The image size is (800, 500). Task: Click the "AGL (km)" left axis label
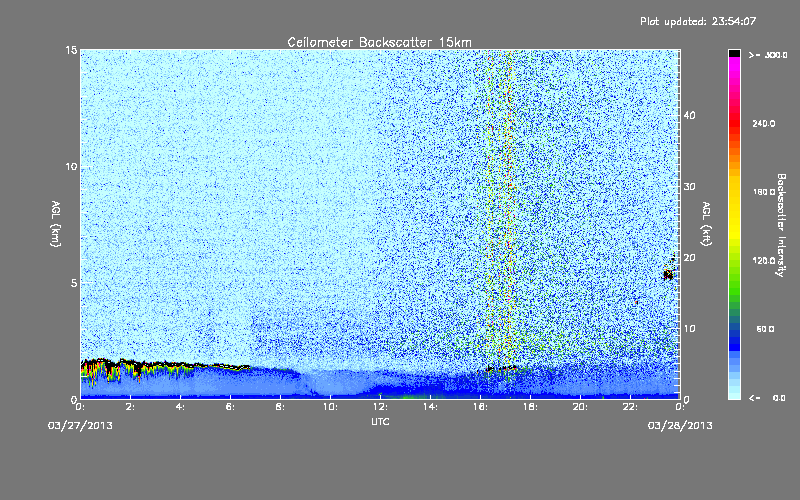(x=56, y=224)
